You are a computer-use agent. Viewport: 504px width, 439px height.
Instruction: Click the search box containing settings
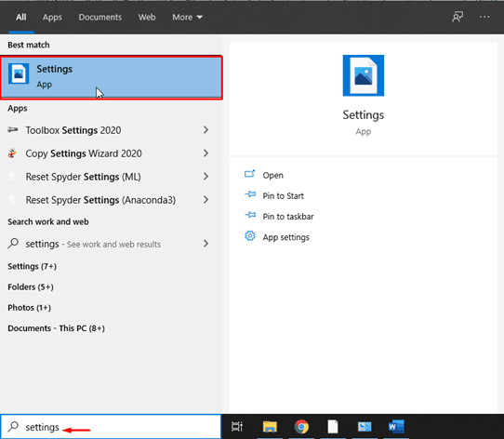(x=111, y=427)
